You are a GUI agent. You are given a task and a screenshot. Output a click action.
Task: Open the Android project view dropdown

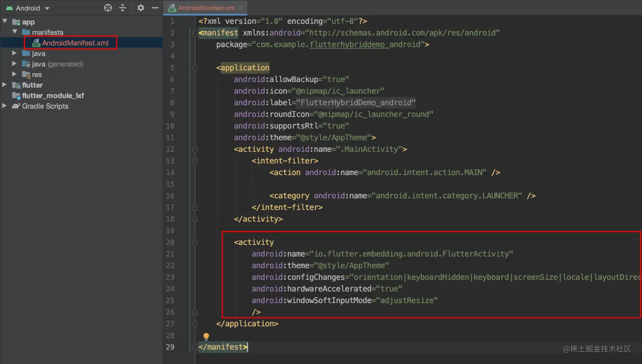pyautogui.click(x=28, y=8)
